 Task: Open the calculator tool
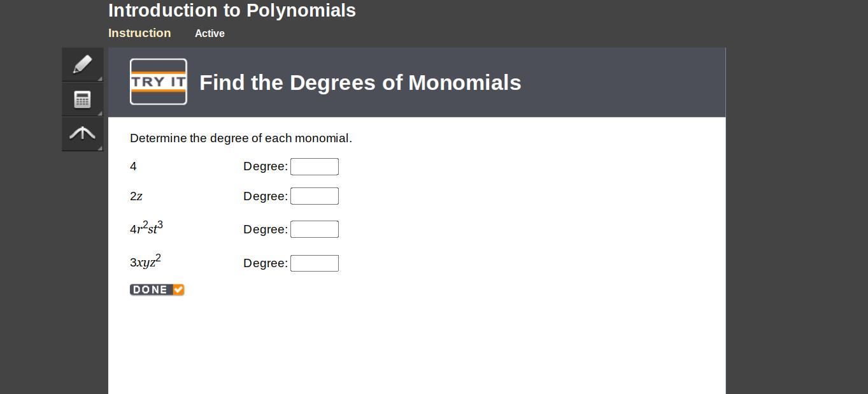pyautogui.click(x=82, y=99)
